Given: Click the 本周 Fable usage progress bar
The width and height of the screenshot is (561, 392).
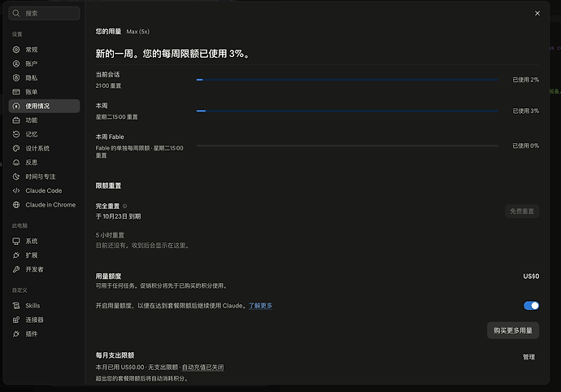Looking at the screenshot, I should point(347,146).
